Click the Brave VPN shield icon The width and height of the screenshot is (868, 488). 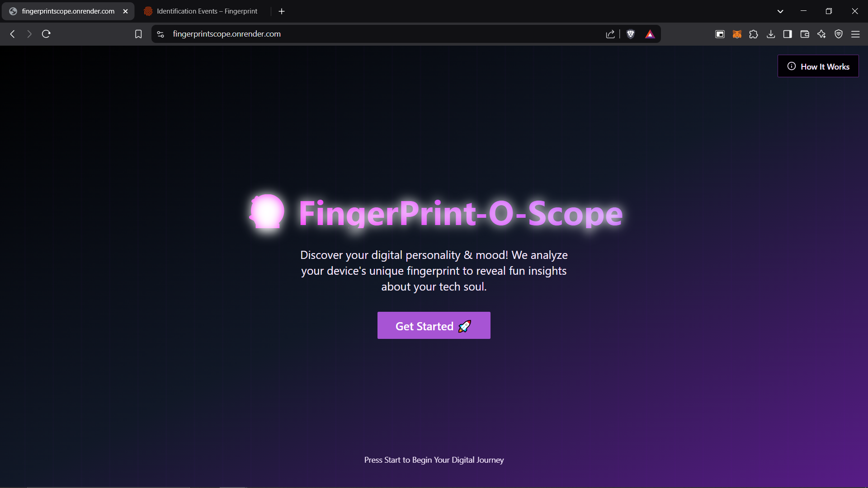839,34
